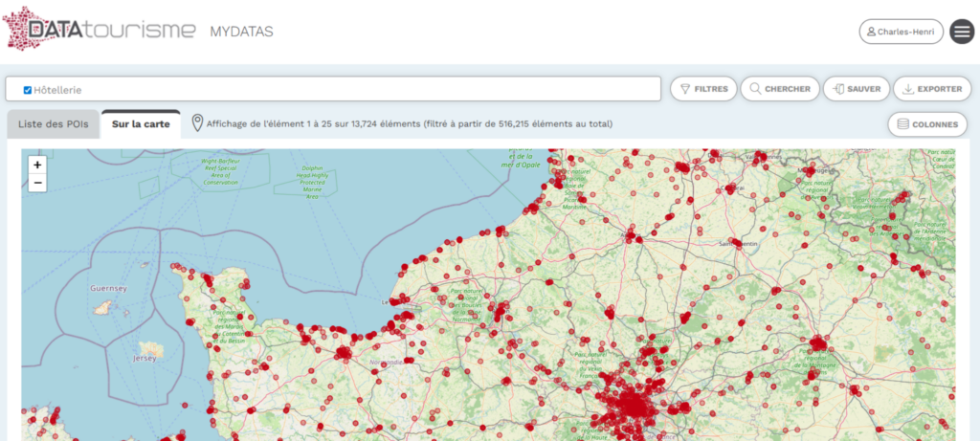Click the location pin icon beside Affichage
This screenshot has height=441, width=980.
(197, 123)
